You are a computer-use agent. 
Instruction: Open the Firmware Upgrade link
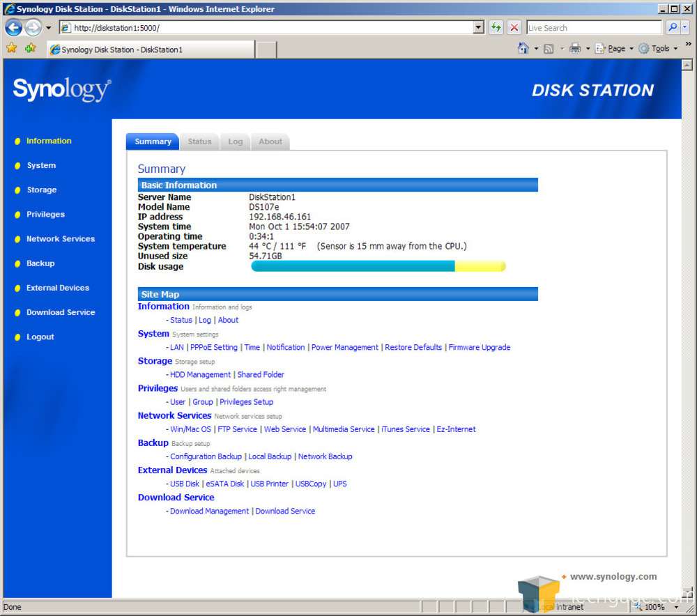[x=480, y=347]
